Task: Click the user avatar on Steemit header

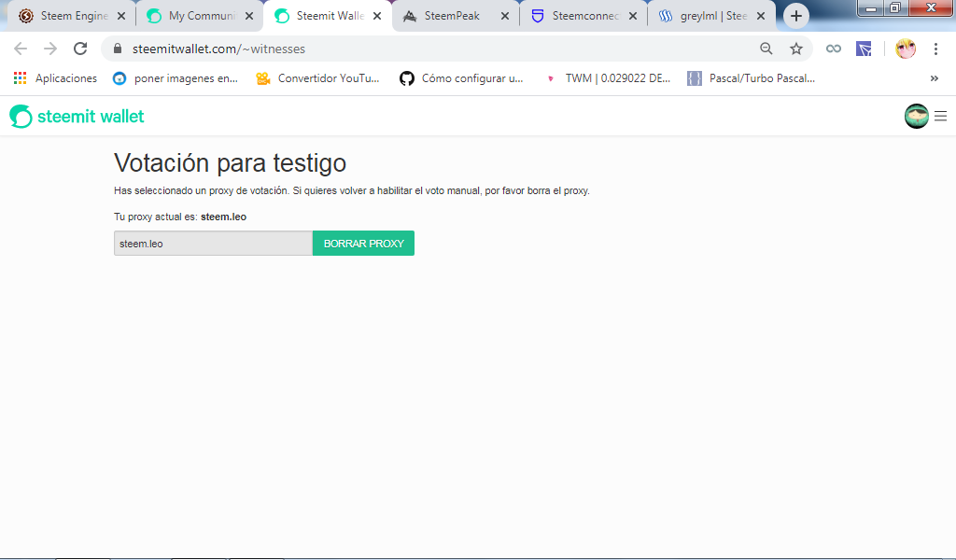Action: [x=916, y=117]
